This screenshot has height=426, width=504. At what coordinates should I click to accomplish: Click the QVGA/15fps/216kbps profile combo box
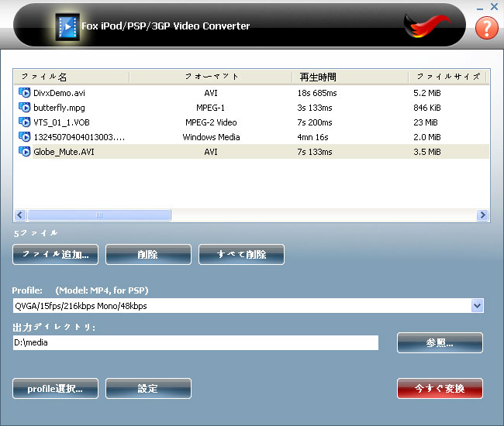click(248, 306)
